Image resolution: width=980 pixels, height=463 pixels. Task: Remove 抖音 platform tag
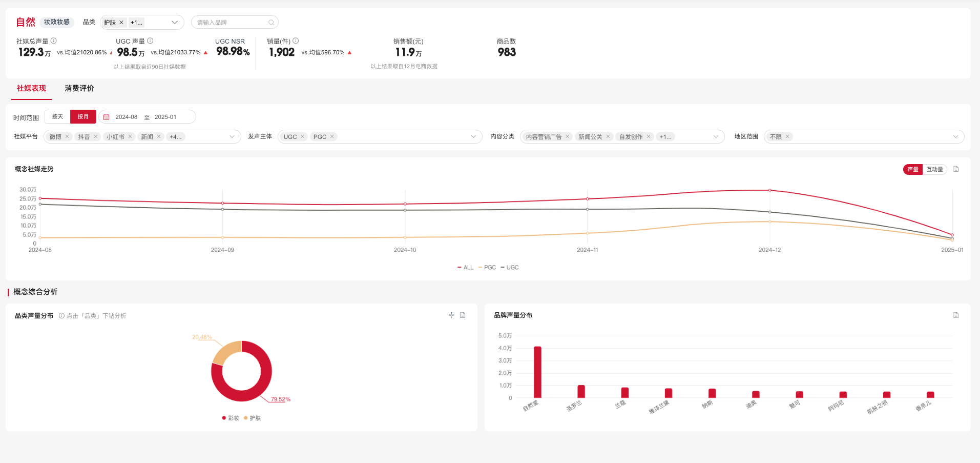(95, 136)
